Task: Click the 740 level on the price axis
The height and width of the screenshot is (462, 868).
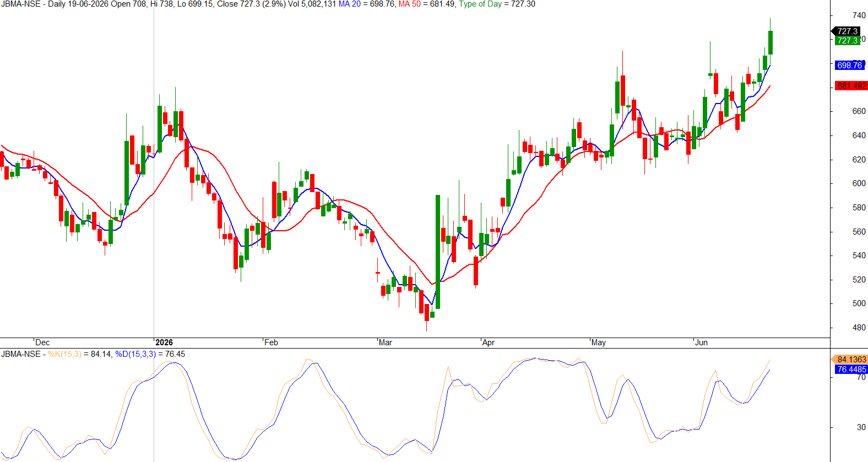Action: [x=859, y=15]
